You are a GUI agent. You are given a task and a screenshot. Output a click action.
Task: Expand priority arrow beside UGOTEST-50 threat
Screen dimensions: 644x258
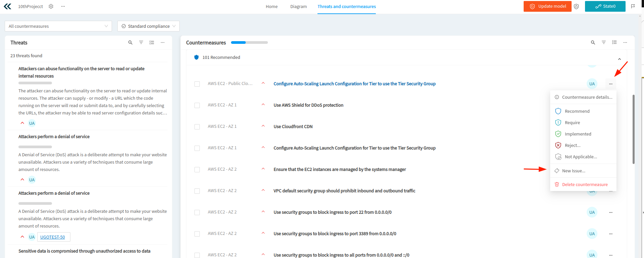click(22, 237)
